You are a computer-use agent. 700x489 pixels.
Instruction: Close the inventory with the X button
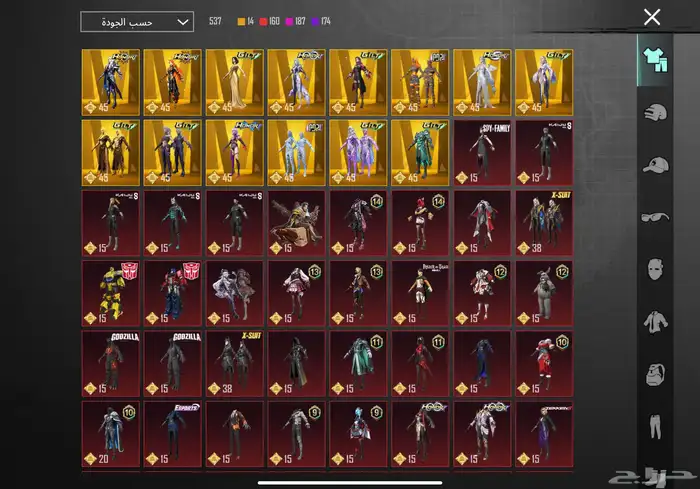pyautogui.click(x=652, y=17)
